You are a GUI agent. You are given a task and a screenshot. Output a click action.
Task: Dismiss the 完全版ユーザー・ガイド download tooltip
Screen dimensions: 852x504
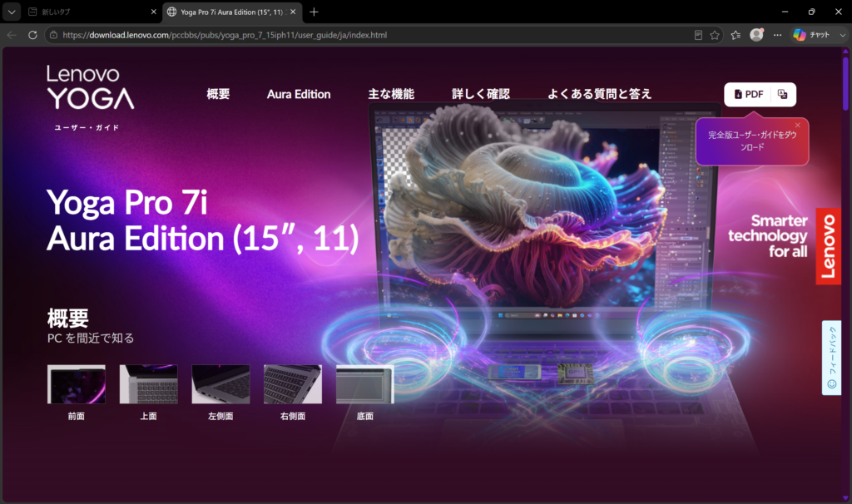click(798, 125)
